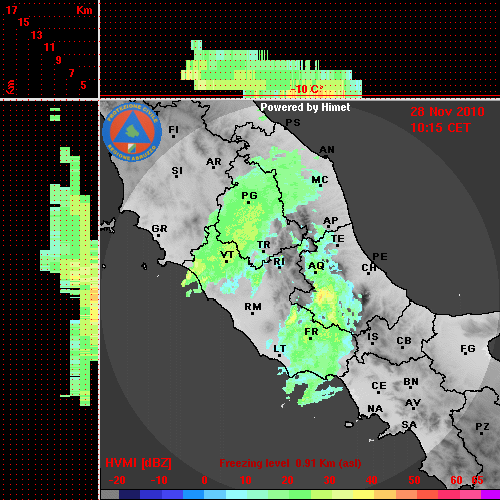Select the GR city label
The image size is (500, 500).
click(159, 229)
